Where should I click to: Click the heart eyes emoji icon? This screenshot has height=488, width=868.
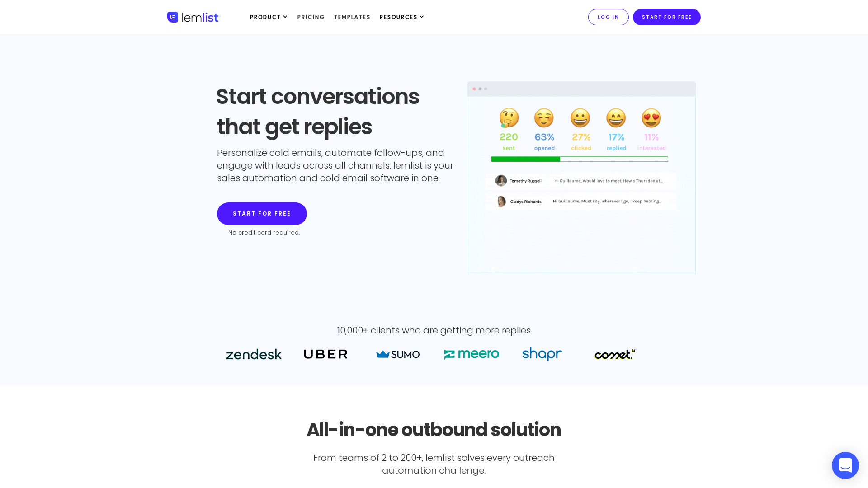coord(651,117)
